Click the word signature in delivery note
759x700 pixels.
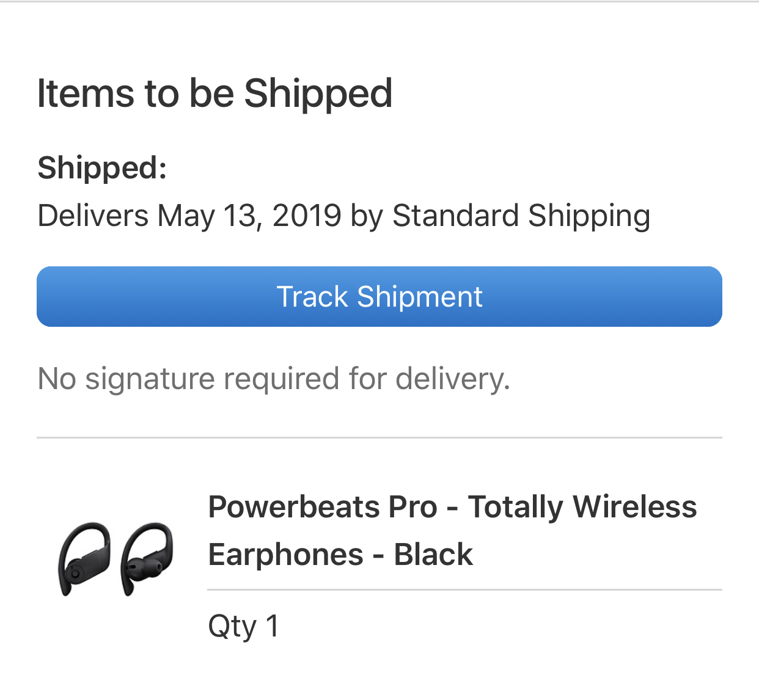click(150, 379)
